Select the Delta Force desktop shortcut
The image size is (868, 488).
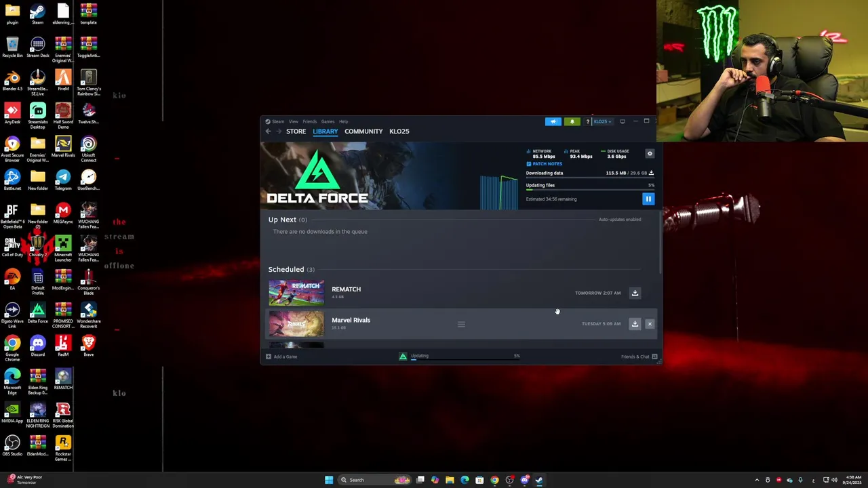(37, 314)
